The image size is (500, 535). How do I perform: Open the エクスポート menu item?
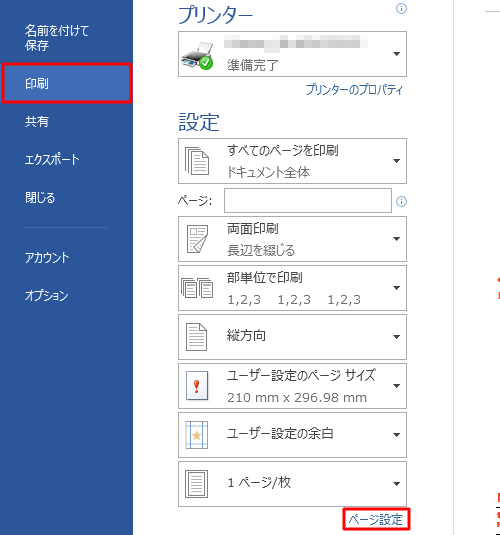(52, 160)
